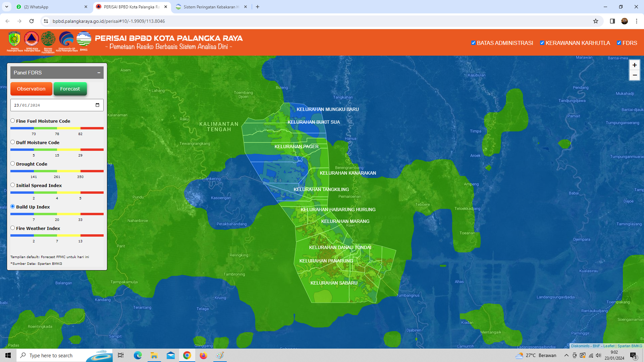
Task: Click the date input field 23/01/2024
Action: [x=57, y=105]
